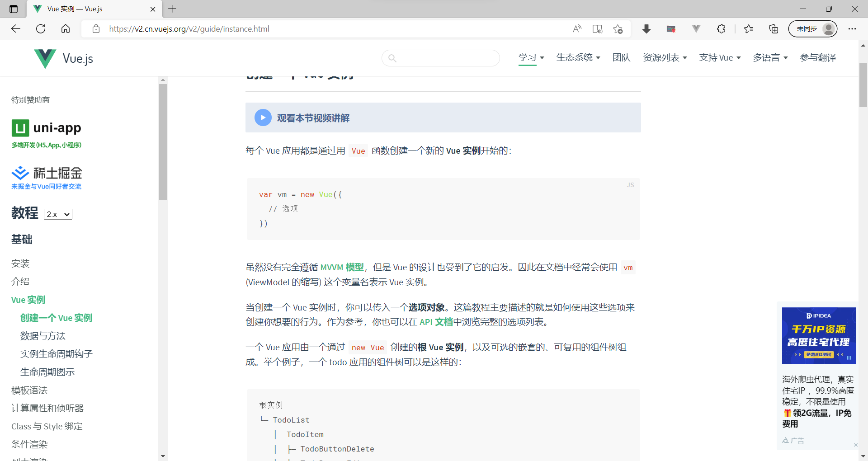
Task: Enable read aloud for the page
Action: [x=577, y=28]
